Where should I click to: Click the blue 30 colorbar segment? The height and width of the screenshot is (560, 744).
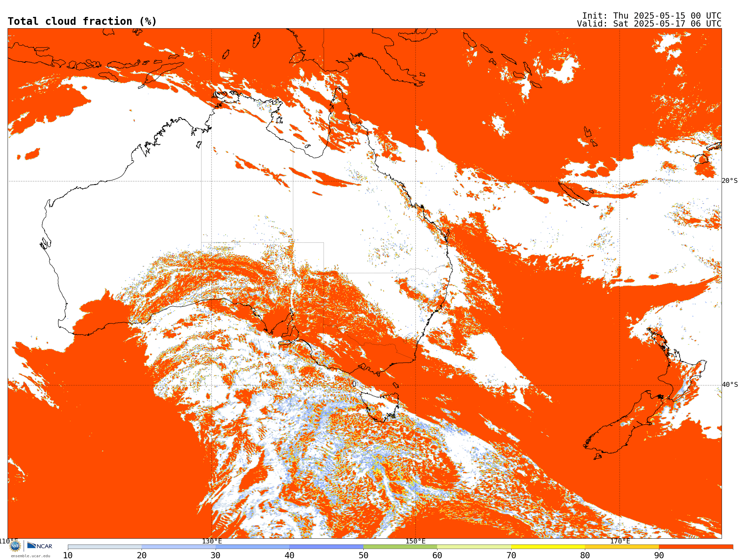point(252,547)
